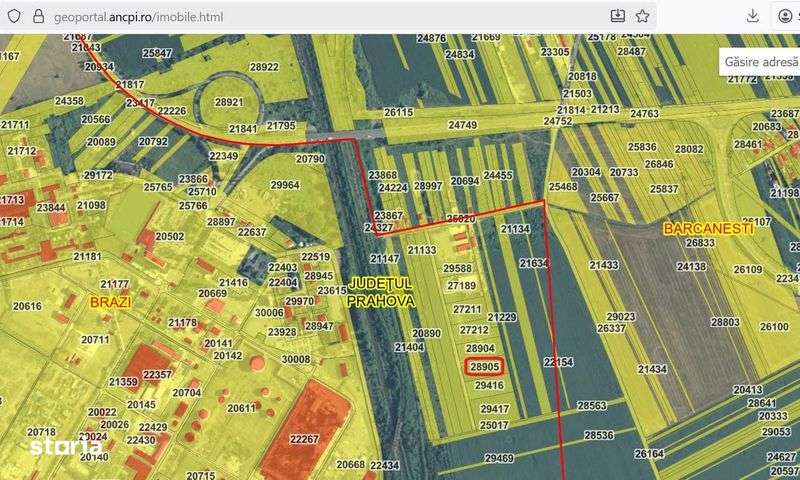Image resolution: width=800 pixels, height=480 pixels.
Task: Click parcel 30008 label
Action: tap(296, 359)
